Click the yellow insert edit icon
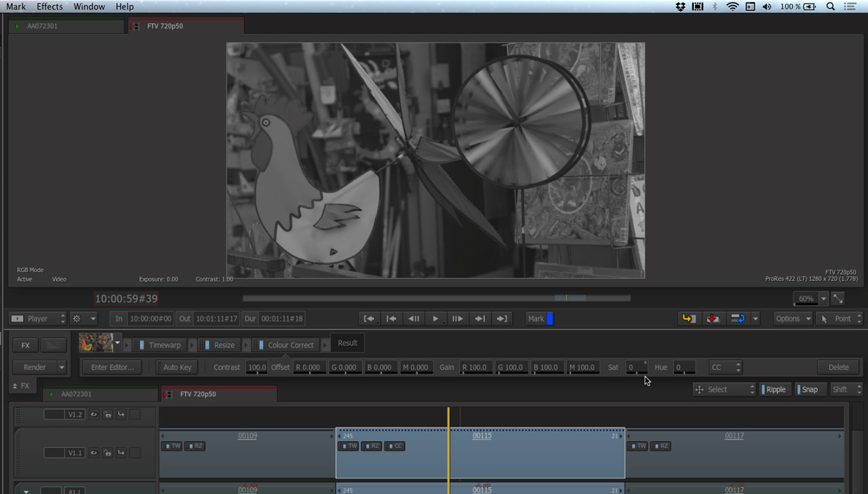 689,318
